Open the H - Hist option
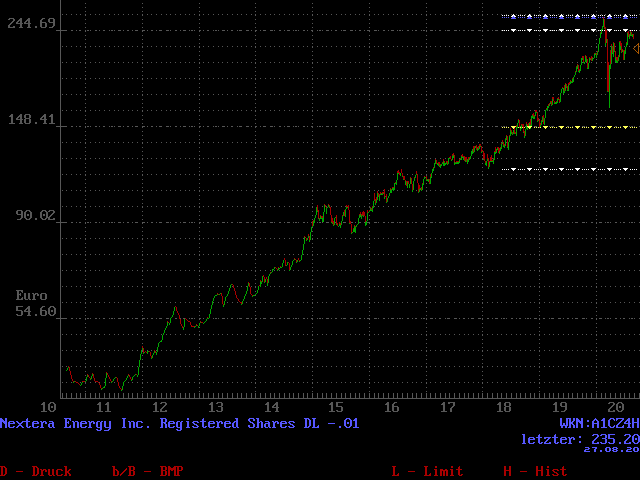 [534, 471]
